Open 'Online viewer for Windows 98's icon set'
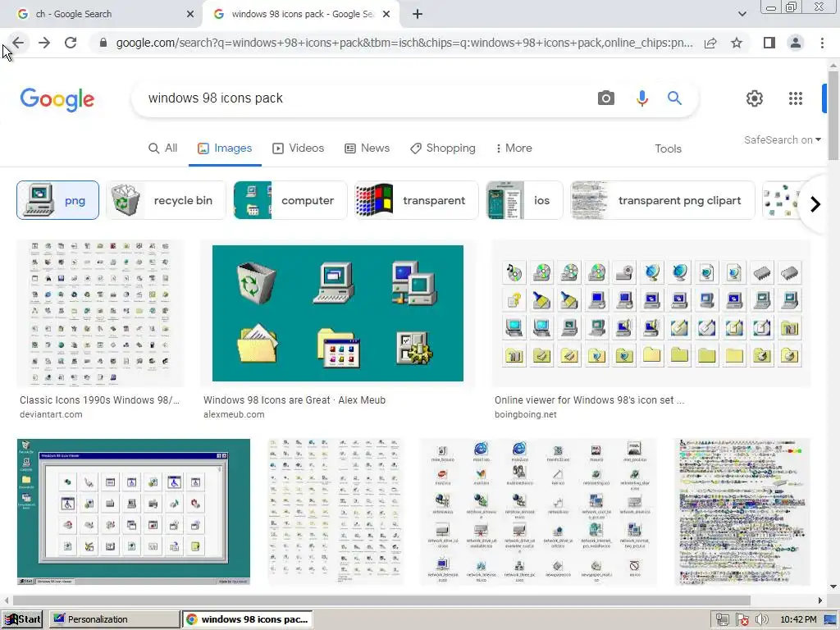Screen dimensions: 840x630 pos(589,400)
